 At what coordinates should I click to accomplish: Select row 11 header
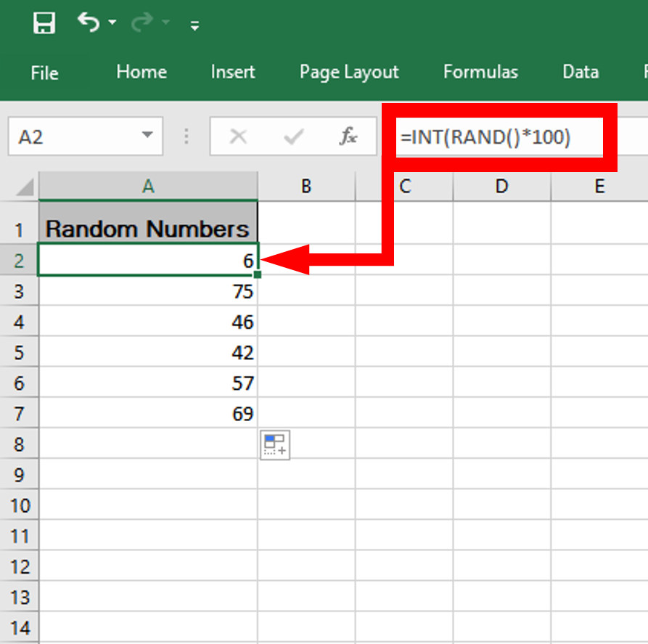(x=19, y=536)
